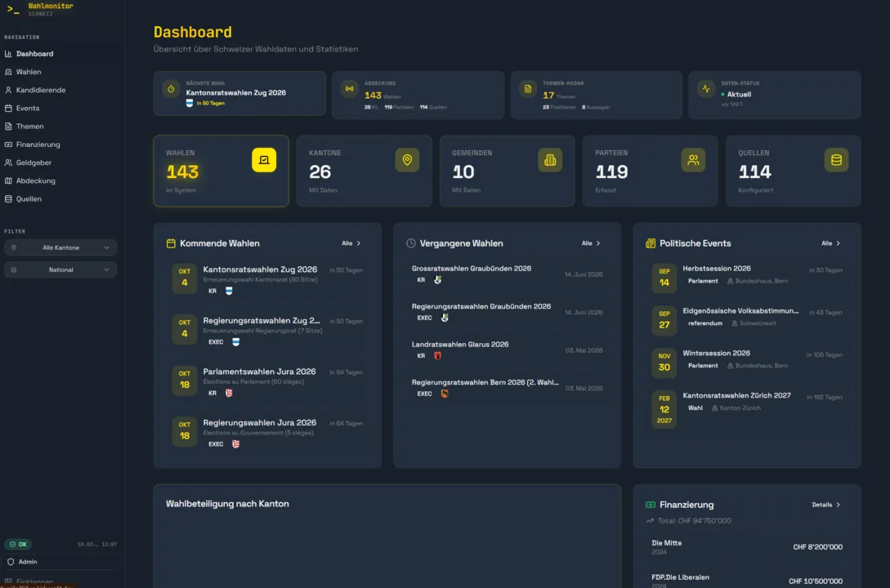Open Landratswahlen Glarus 2026 entry
890x588 pixels.
click(x=507, y=350)
